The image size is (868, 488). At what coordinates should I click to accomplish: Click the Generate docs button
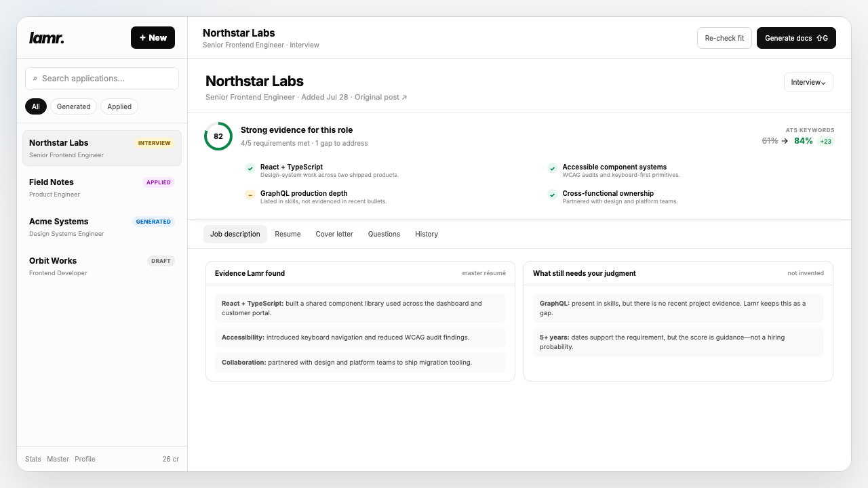pos(796,38)
